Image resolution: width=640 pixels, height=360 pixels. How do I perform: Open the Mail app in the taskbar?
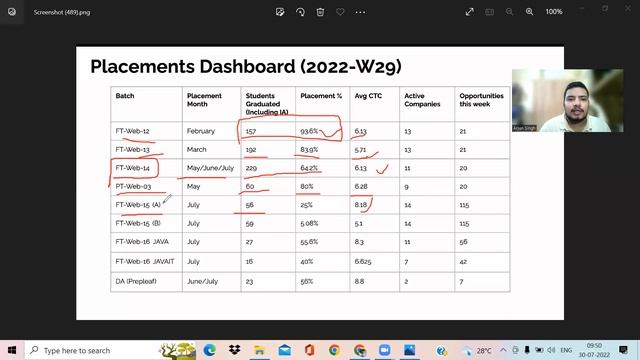[284, 350]
